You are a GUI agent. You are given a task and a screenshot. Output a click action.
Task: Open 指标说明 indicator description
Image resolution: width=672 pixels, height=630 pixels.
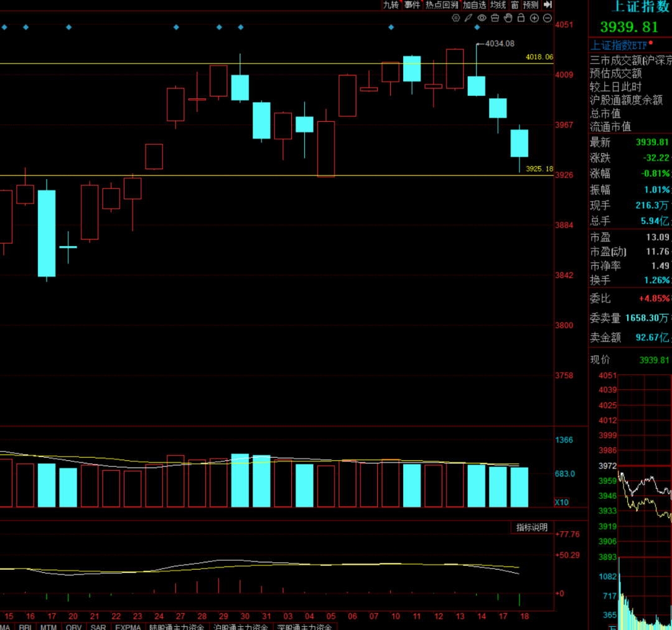click(532, 527)
